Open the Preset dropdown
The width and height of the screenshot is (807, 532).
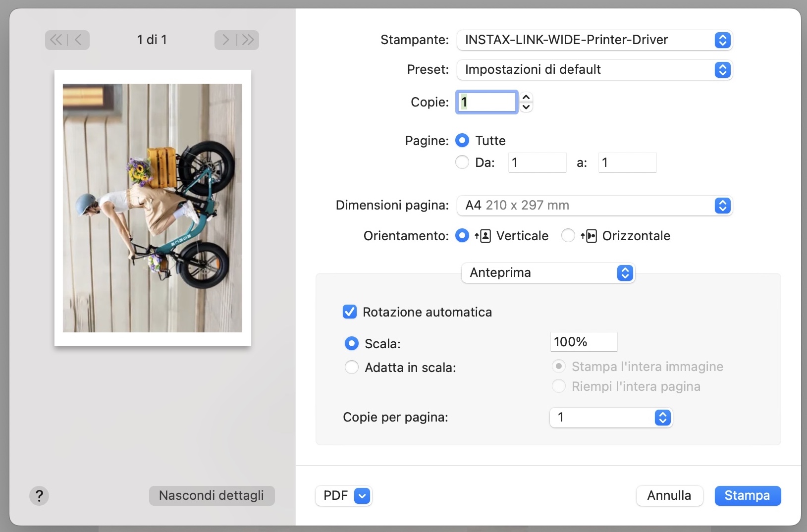coord(594,70)
